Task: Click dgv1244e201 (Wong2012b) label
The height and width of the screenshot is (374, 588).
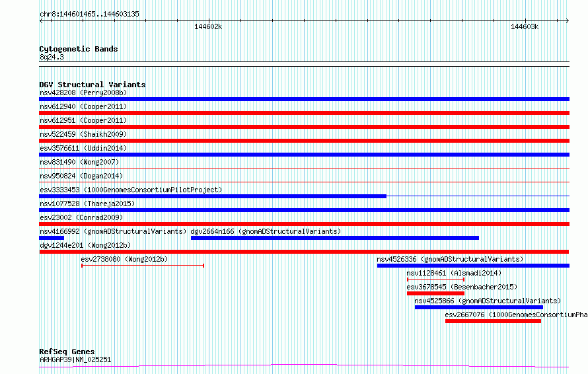Action: [85, 245]
